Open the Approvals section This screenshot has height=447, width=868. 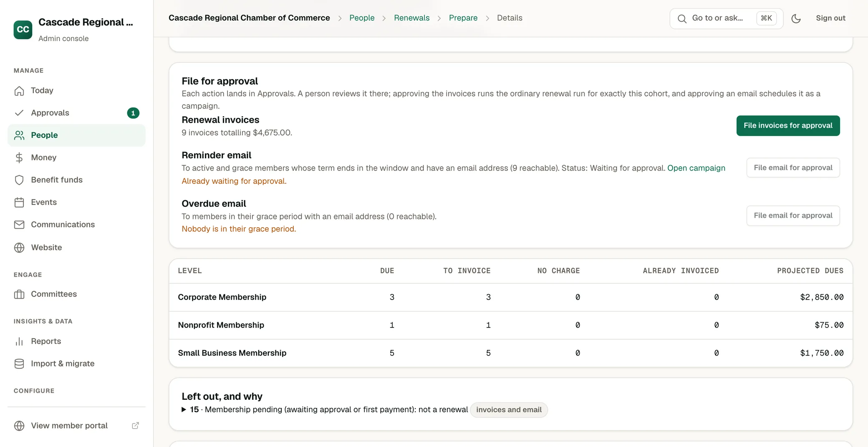[76, 113]
